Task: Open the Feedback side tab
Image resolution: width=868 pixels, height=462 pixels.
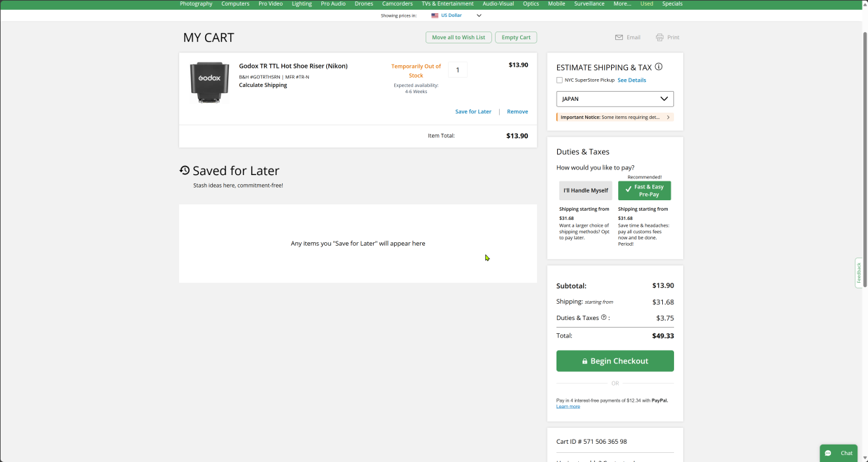Action: tap(859, 273)
